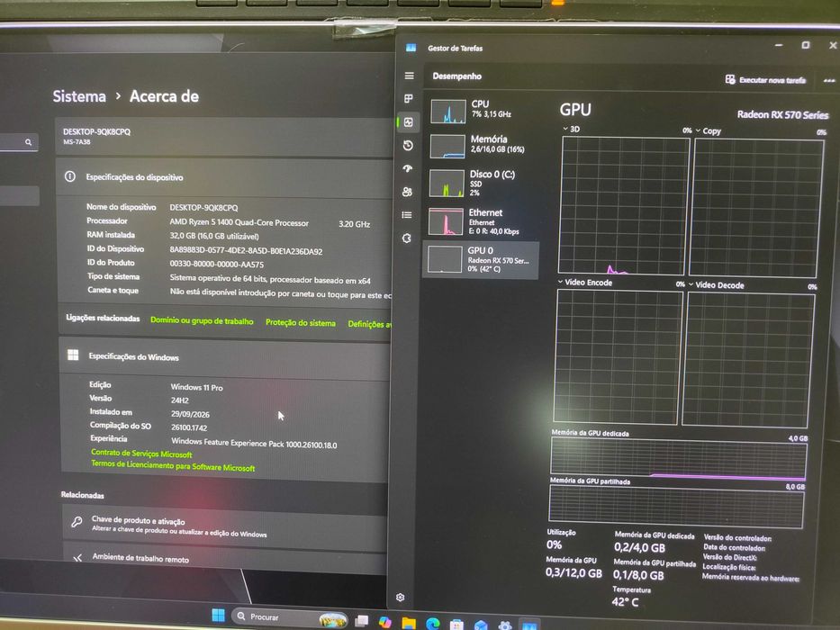The image size is (840, 630).
Task: Open Task Manager settings gear icon
Action: pyautogui.click(x=400, y=598)
